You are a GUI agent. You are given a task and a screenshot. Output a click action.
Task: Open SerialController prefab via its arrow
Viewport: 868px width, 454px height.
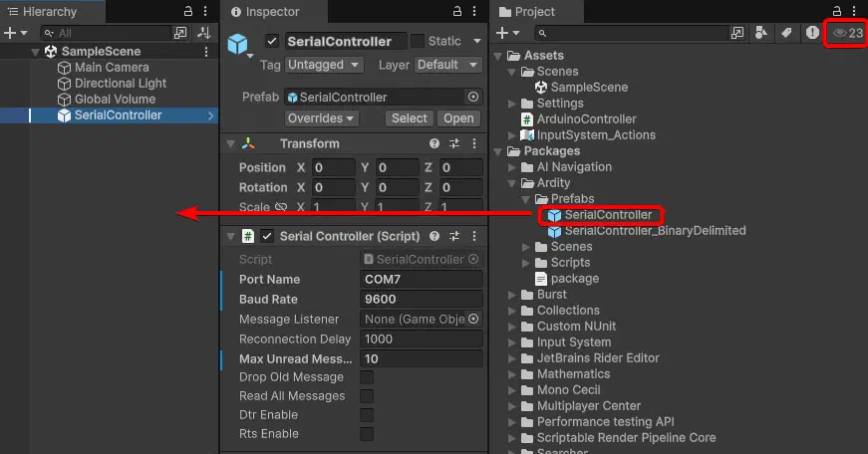(x=211, y=115)
